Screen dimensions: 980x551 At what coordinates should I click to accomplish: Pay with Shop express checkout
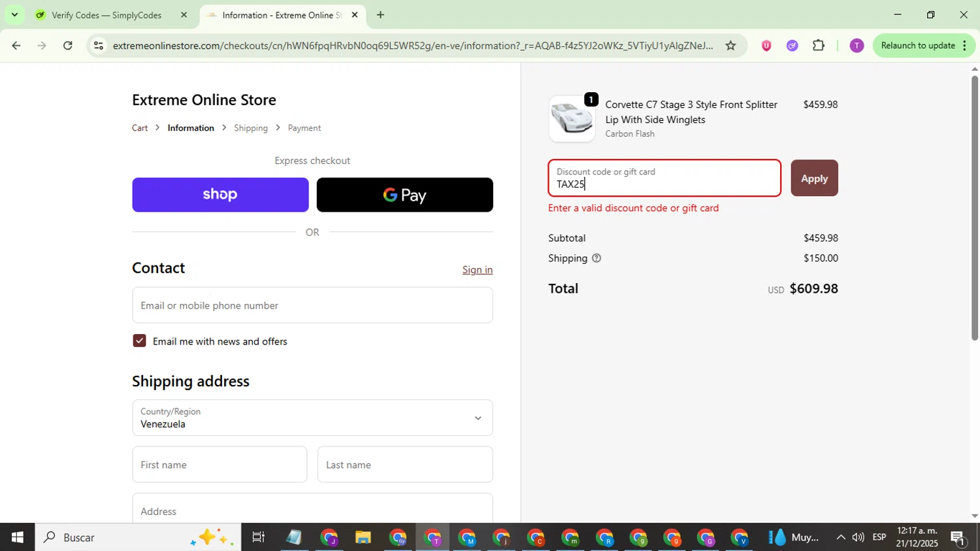(x=220, y=195)
